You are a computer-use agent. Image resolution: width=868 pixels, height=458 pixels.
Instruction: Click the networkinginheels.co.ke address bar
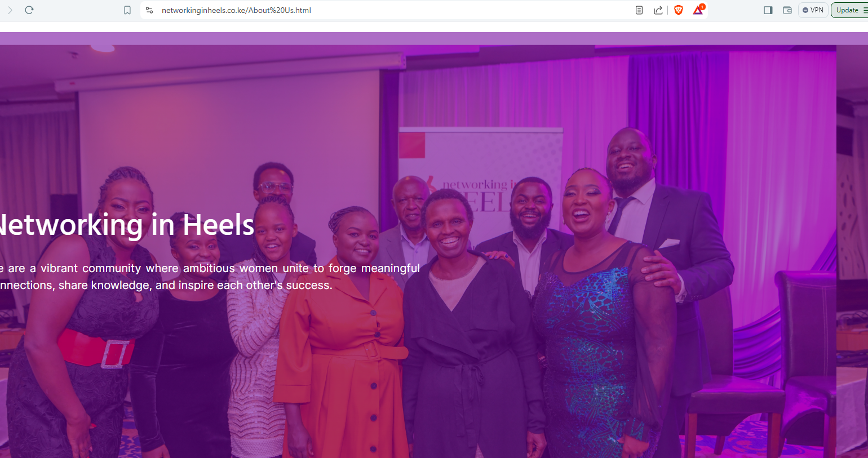click(x=395, y=10)
